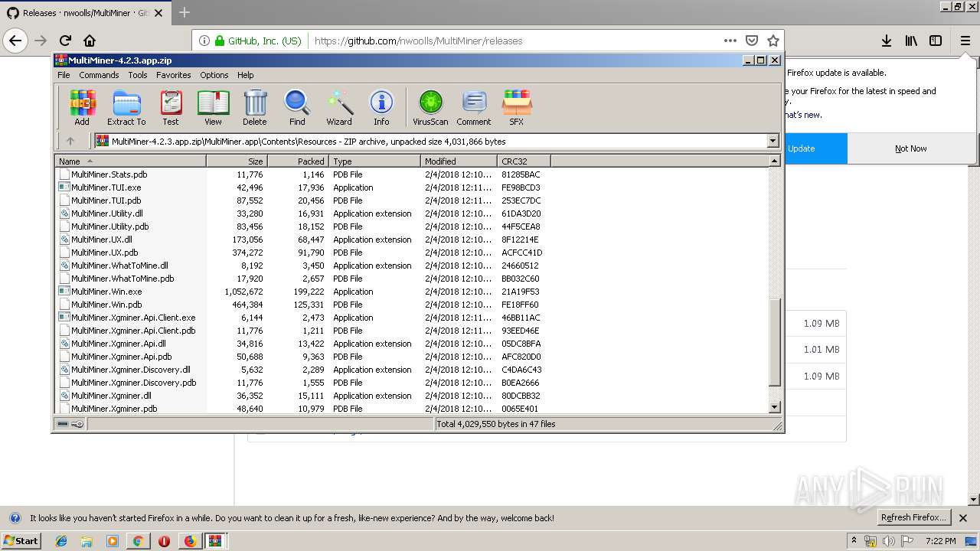Sort the list by the Name column
This screenshot has width=980, height=551.
coord(130,161)
